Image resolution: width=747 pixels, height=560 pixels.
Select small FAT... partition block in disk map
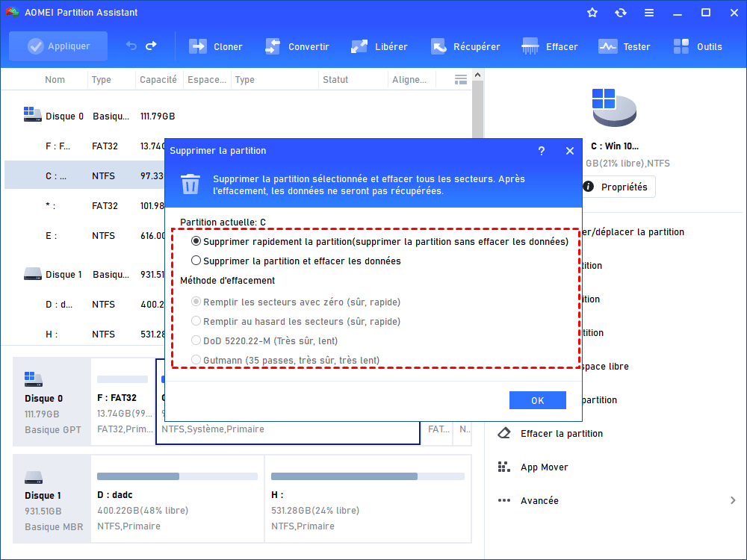(438, 432)
